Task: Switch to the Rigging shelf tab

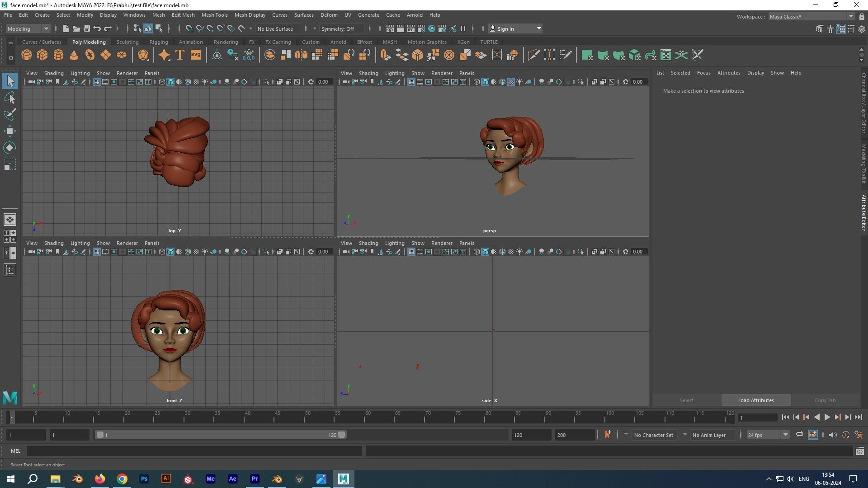Action: pyautogui.click(x=159, y=42)
